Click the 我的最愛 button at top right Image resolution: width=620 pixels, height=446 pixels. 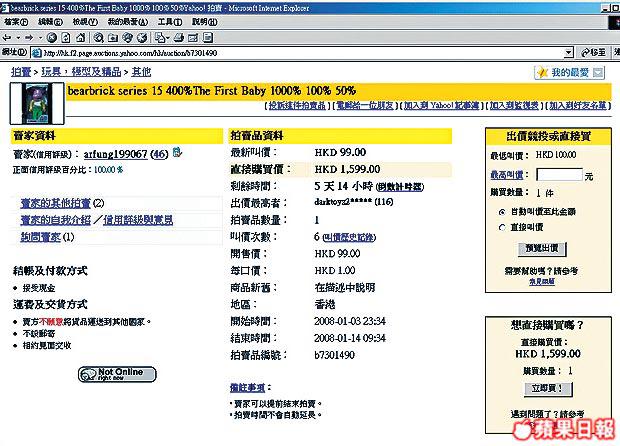tap(570, 72)
